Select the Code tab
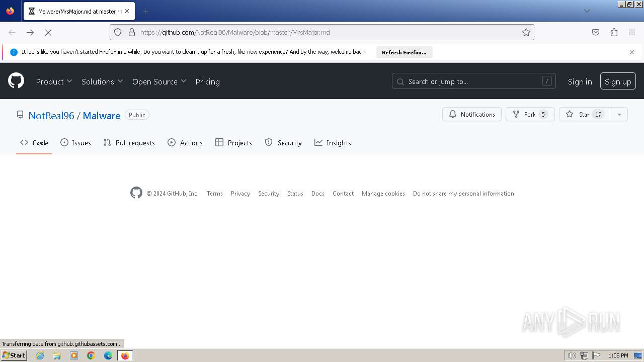 pos(34,143)
